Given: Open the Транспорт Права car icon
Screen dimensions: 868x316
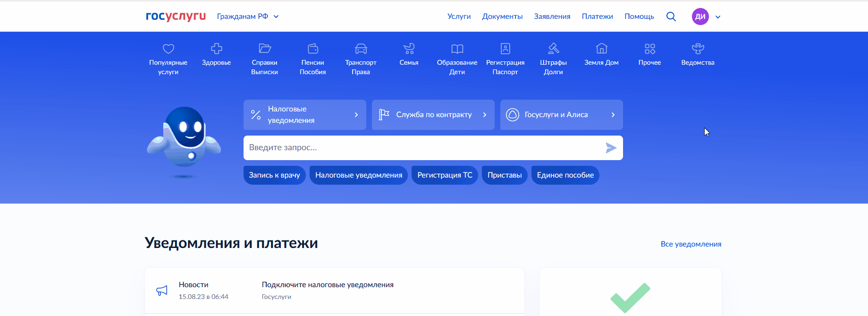Looking at the screenshot, I should pyautogui.click(x=361, y=49).
